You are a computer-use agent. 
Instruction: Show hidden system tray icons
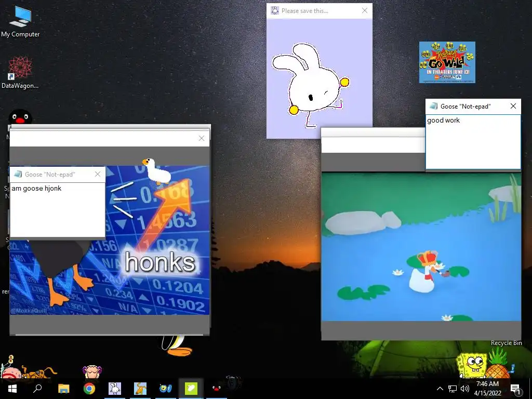440,389
